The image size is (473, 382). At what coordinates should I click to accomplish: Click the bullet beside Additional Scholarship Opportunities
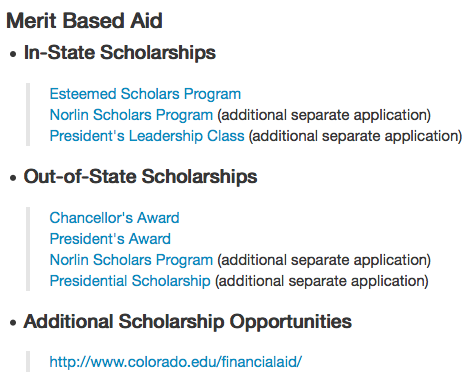pyautogui.click(x=13, y=323)
